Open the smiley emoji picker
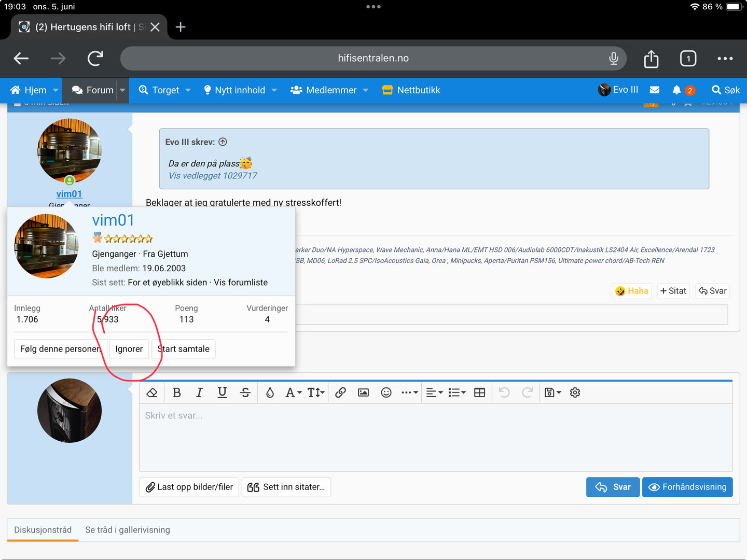Screen dimensions: 747x560 pyautogui.click(x=386, y=393)
